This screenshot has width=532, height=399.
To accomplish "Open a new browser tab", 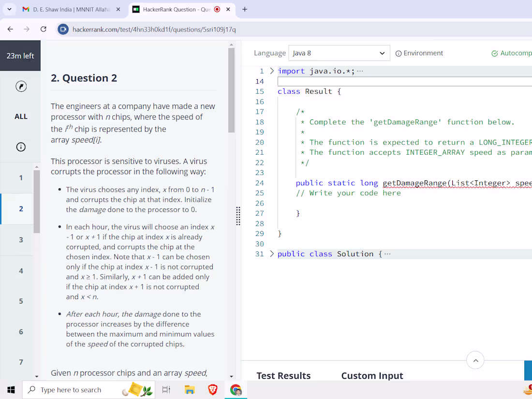I will click(x=245, y=10).
